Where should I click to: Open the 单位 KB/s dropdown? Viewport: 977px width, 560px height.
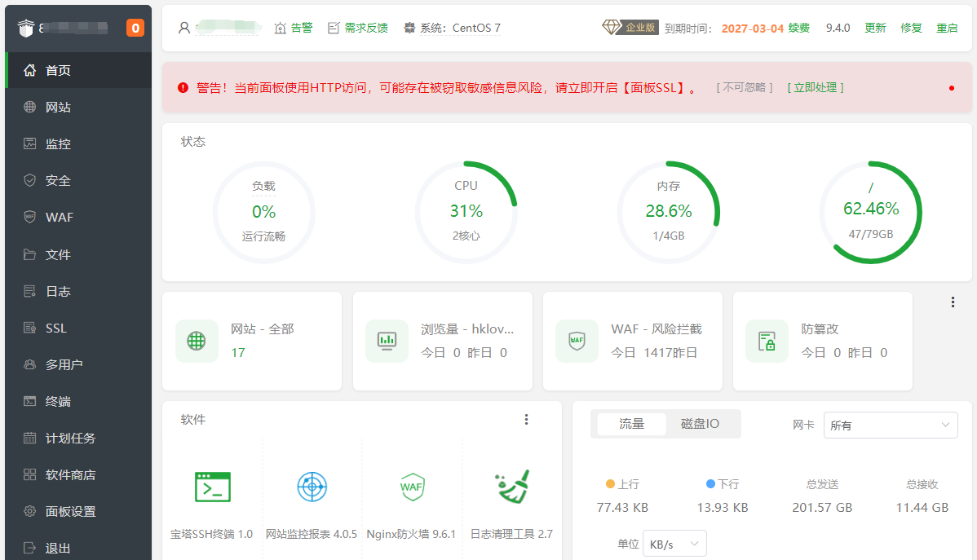pos(674,545)
